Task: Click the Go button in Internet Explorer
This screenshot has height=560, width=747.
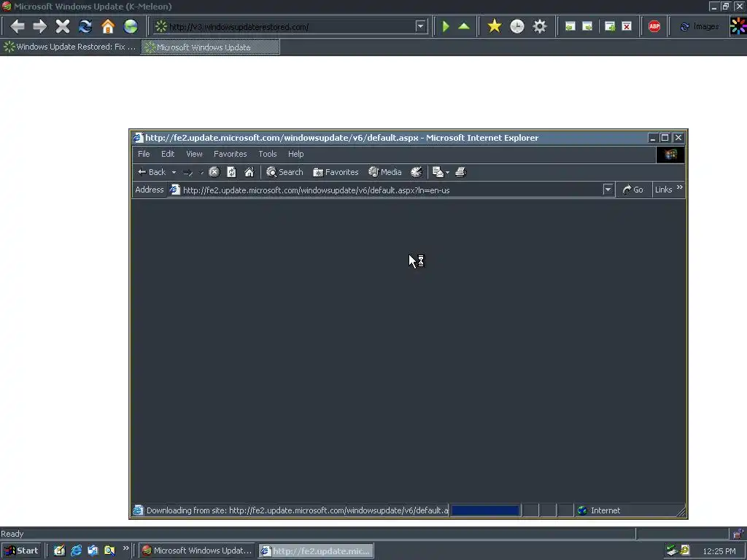Action: point(632,190)
